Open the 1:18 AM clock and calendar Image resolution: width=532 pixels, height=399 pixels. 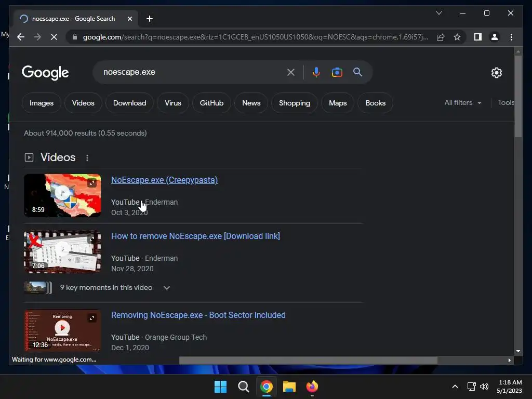pos(509,387)
